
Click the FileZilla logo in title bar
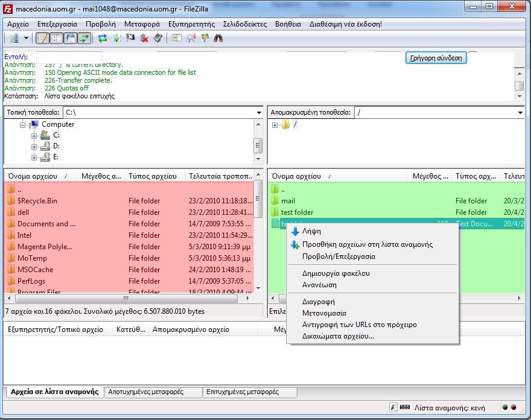click(x=7, y=9)
